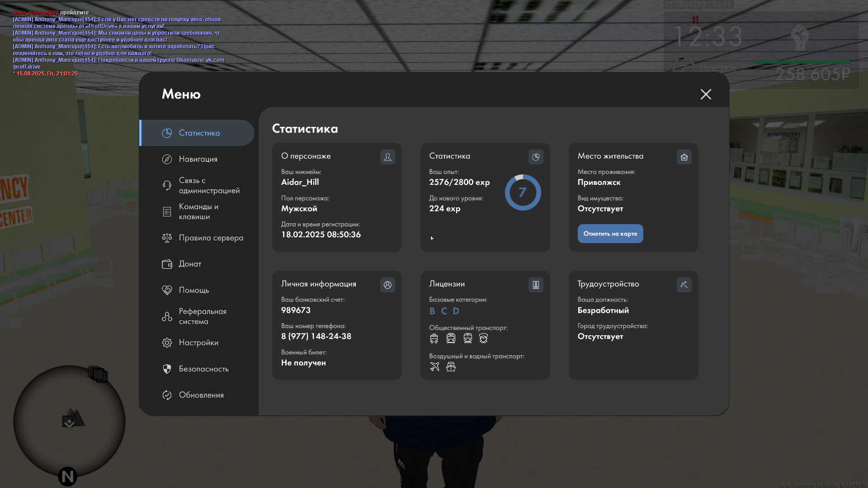The image size is (868, 488).
Task: Click the first bus transport license icon
Action: pyautogui.click(x=434, y=338)
